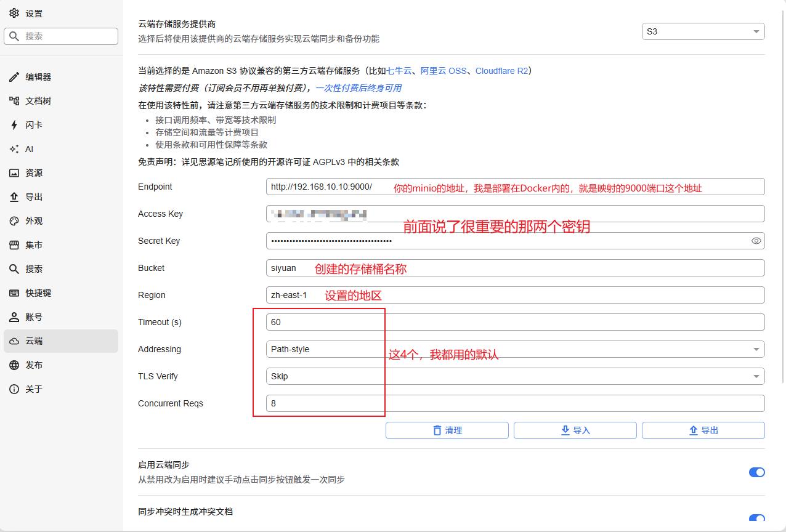Open the 阿里云 OSS link
The width and height of the screenshot is (786, 532).
444,71
